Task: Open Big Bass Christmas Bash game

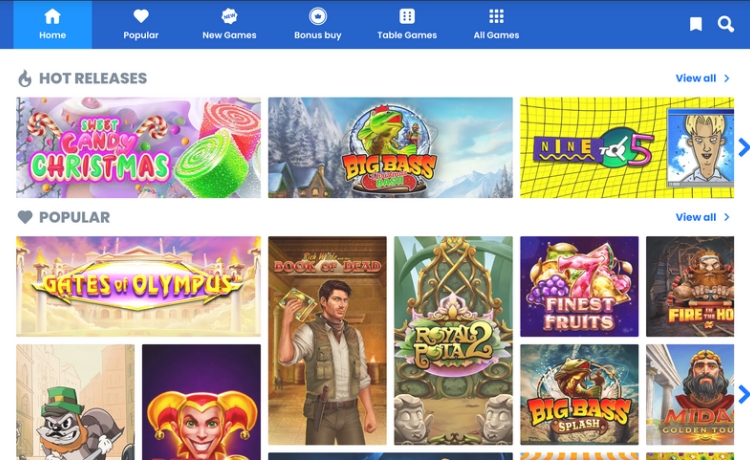Action: tap(390, 148)
